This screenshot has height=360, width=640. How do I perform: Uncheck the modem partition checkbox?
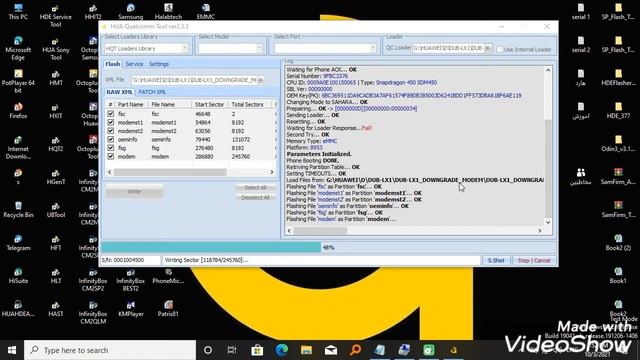111,156
